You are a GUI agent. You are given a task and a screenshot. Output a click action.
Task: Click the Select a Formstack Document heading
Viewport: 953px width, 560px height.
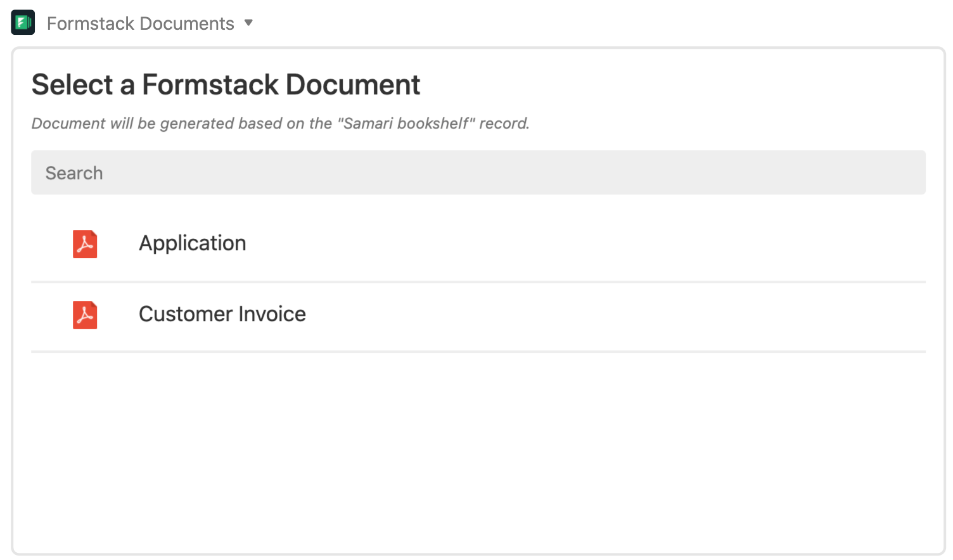coord(226,85)
